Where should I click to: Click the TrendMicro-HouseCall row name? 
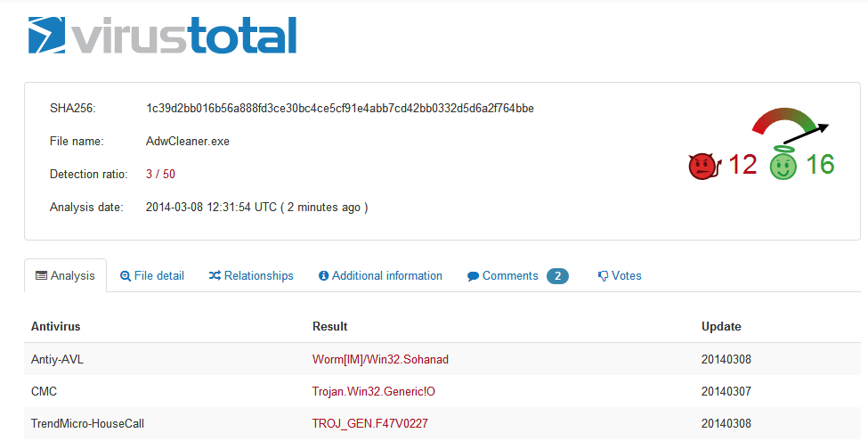tap(87, 423)
